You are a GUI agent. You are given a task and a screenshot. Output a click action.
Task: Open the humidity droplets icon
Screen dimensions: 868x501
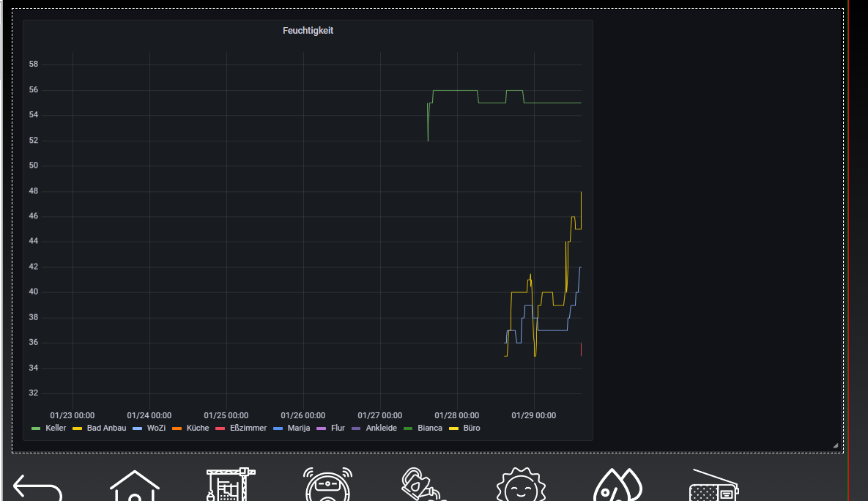[x=617, y=485]
